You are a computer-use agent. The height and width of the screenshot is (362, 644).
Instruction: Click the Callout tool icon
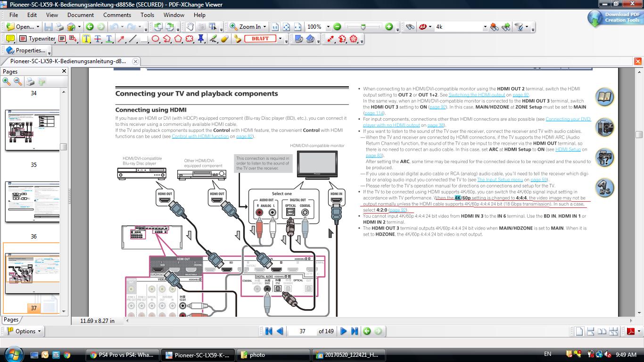(x=73, y=39)
